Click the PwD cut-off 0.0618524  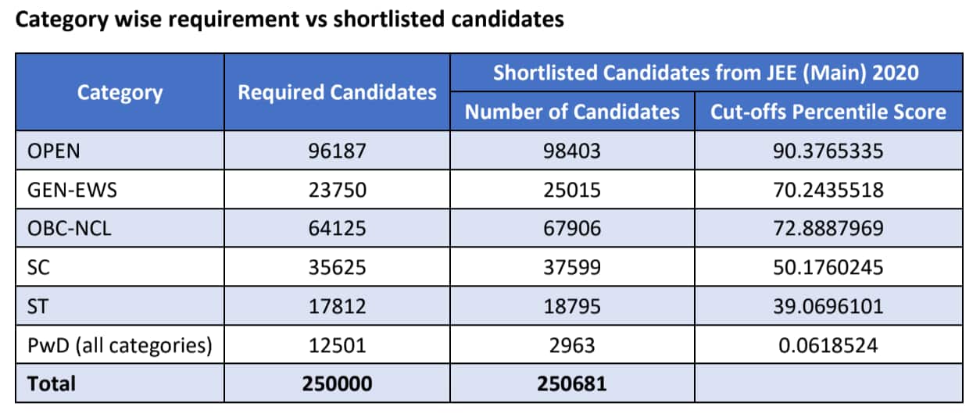click(828, 344)
